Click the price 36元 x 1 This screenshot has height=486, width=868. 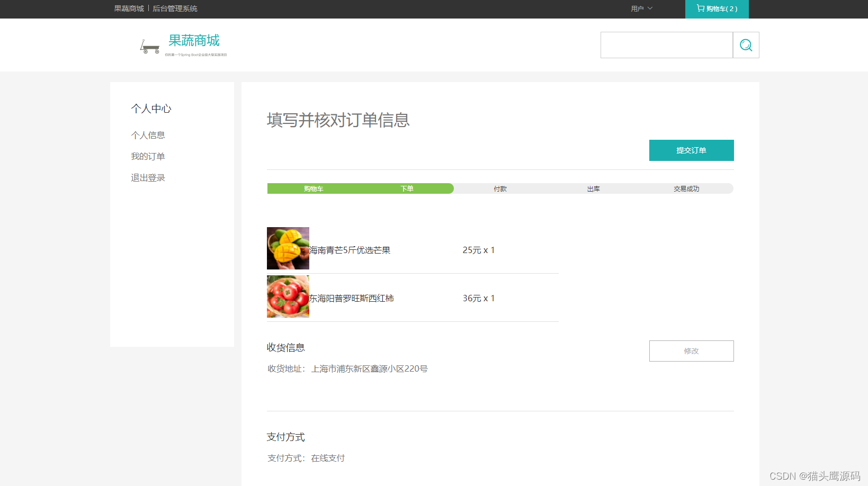tap(479, 299)
